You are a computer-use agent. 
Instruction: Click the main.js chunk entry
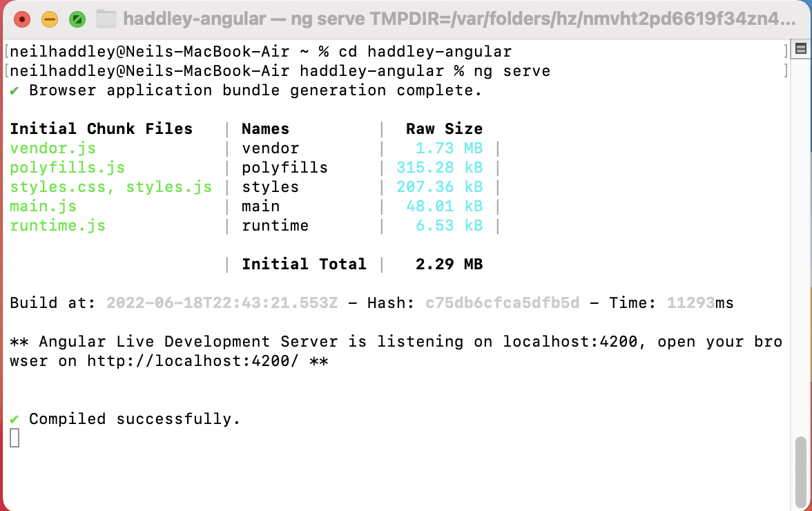(x=43, y=206)
